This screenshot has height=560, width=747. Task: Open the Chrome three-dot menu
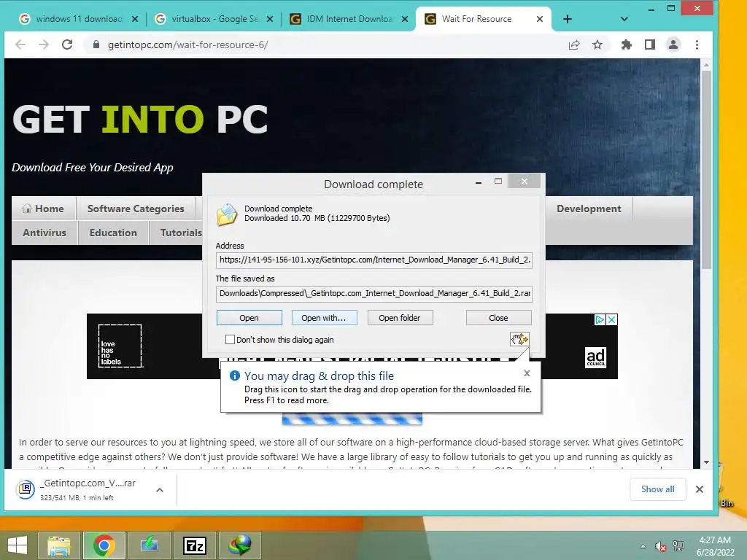click(x=697, y=44)
